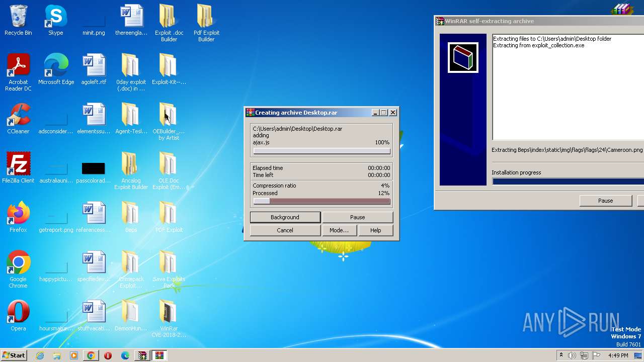The width and height of the screenshot is (644, 362).
Task: Open Internet Explorer from taskbar
Action: 40,355
